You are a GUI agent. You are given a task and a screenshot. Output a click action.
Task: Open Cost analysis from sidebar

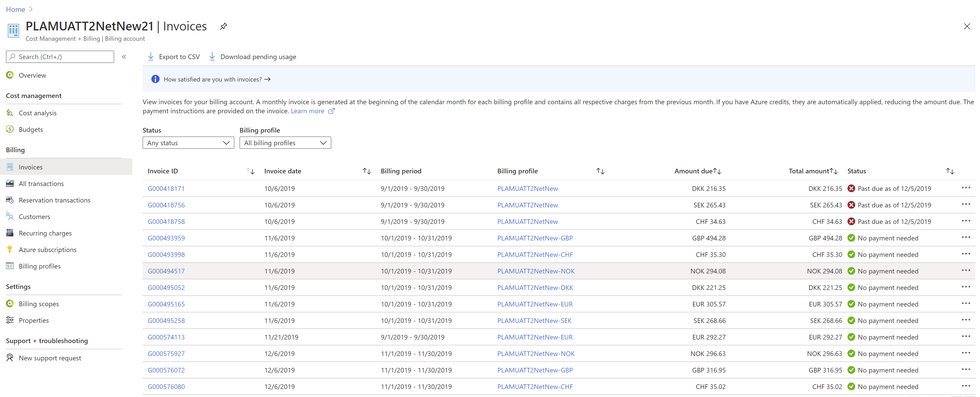click(x=38, y=113)
